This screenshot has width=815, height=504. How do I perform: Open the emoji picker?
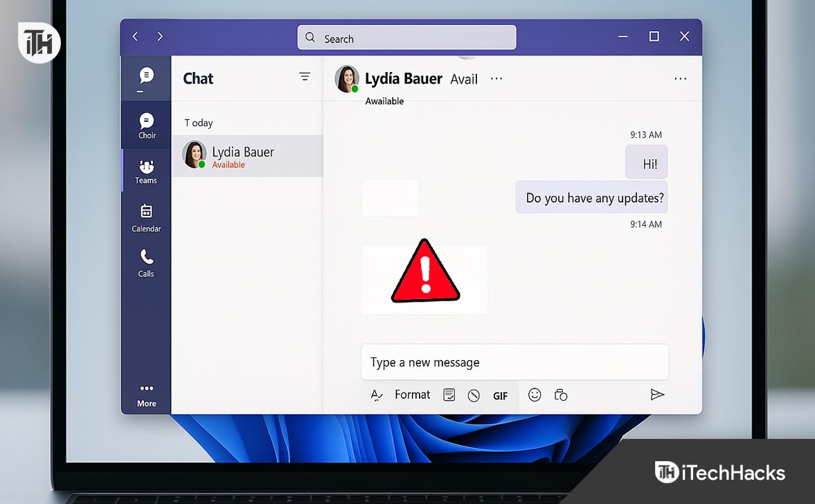pyautogui.click(x=535, y=395)
